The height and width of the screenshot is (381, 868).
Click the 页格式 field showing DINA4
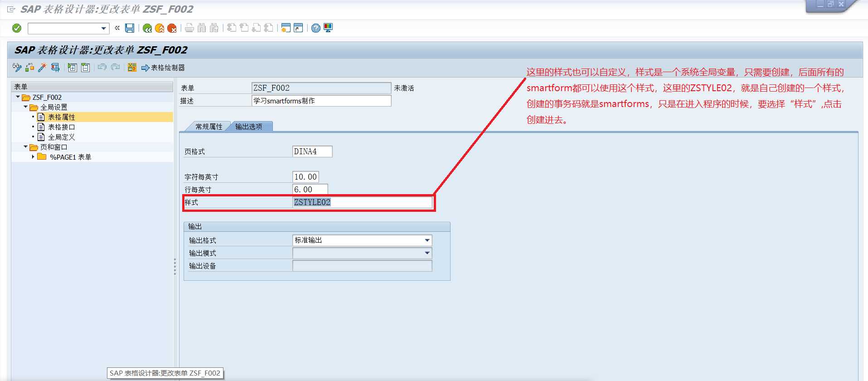tap(312, 151)
